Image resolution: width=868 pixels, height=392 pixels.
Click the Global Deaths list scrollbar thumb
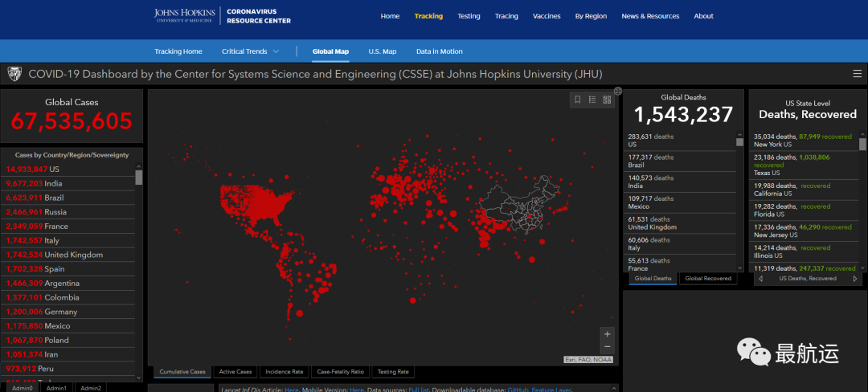(x=739, y=142)
